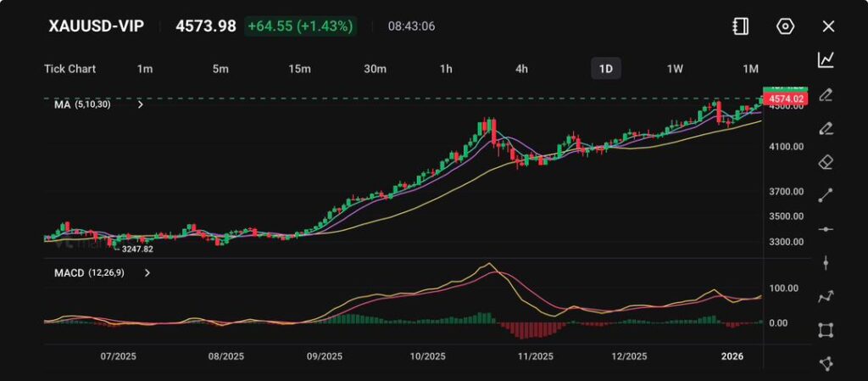Open the XAUUSD-VIP symbol selector
868x381 pixels.
(x=96, y=26)
